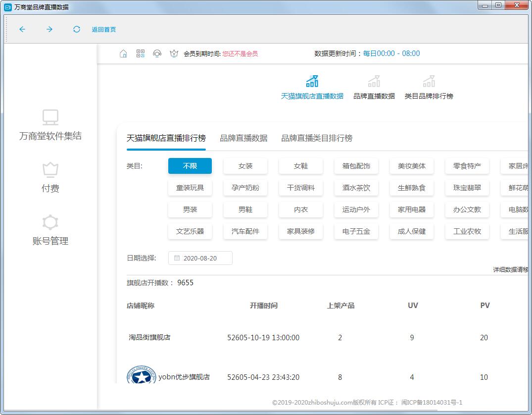Image resolution: width=532 pixels, height=415 pixels.
Task: Show the QR code icon
Action: [141, 53]
